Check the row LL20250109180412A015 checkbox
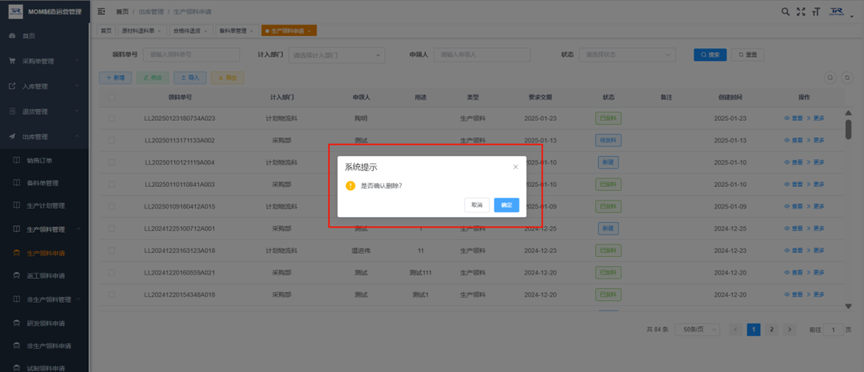The image size is (864, 372). [x=112, y=207]
